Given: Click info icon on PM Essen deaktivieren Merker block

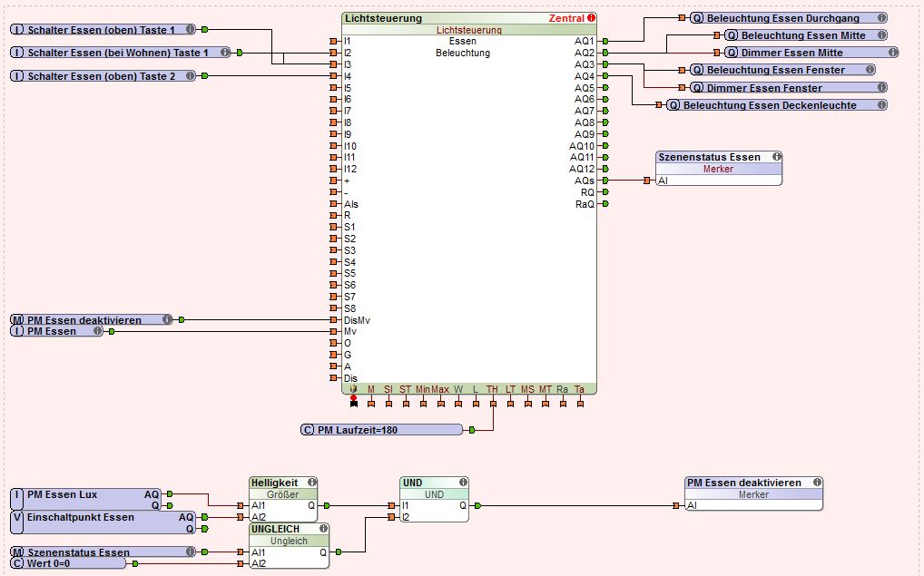Looking at the screenshot, I should click(817, 483).
